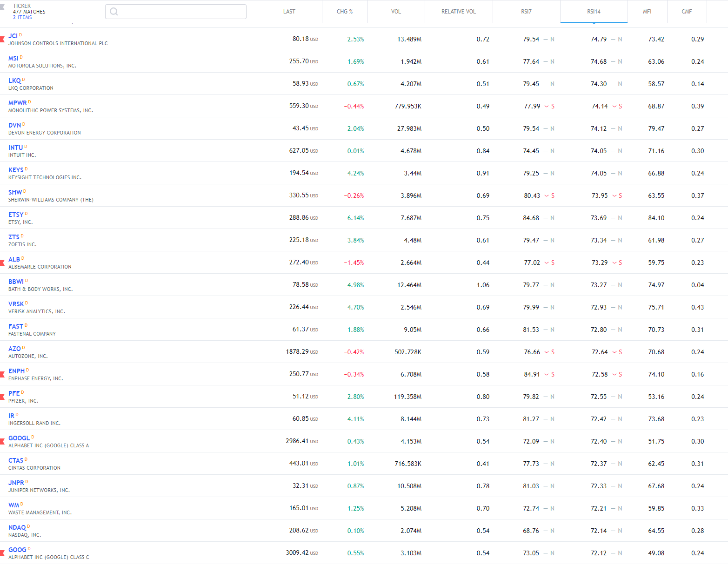Click AZO last price 1878.29

297,352
